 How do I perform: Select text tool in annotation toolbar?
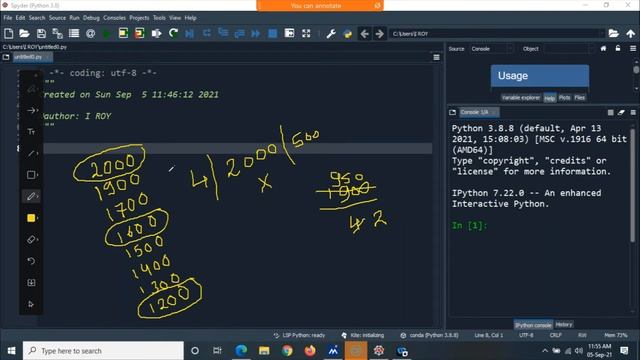[31, 132]
